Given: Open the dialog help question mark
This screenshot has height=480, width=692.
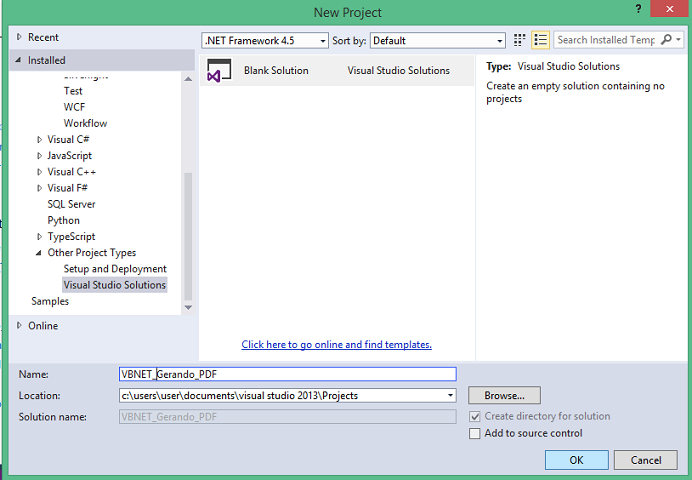Looking at the screenshot, I should click(638, 9).
